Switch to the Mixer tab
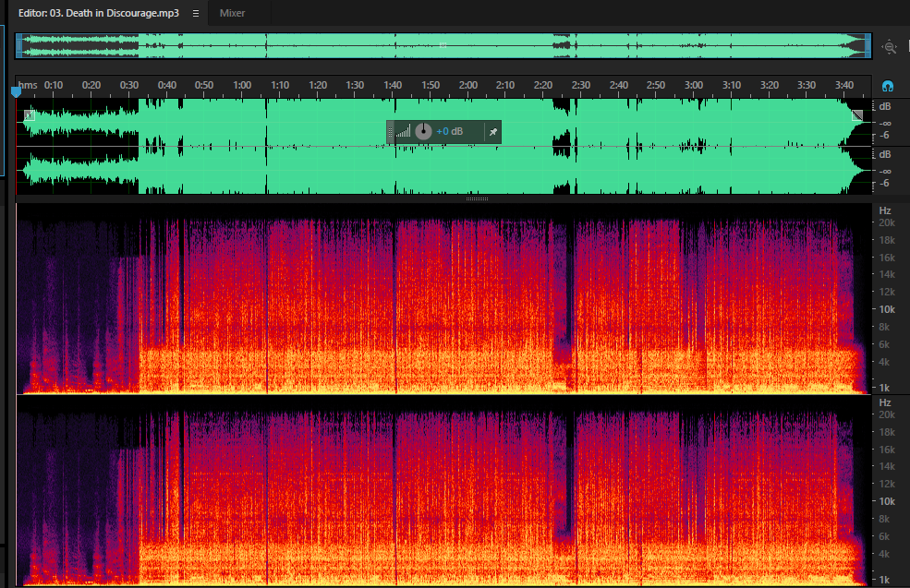Viewport: 910px width, 588px height. [x=232, y=13]
